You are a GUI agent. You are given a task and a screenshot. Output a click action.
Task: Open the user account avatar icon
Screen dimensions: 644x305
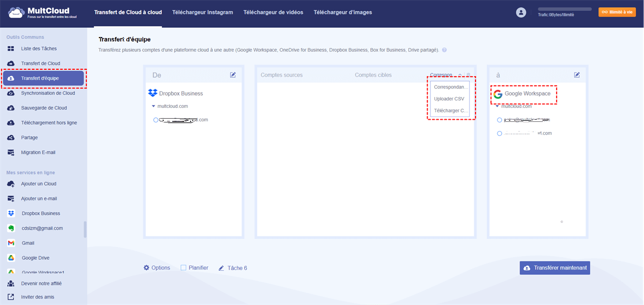tap(521, 12)
